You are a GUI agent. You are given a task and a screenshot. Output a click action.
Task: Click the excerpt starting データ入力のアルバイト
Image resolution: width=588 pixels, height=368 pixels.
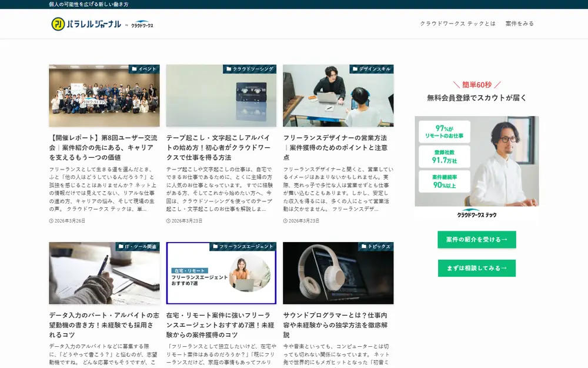[103, 354]
